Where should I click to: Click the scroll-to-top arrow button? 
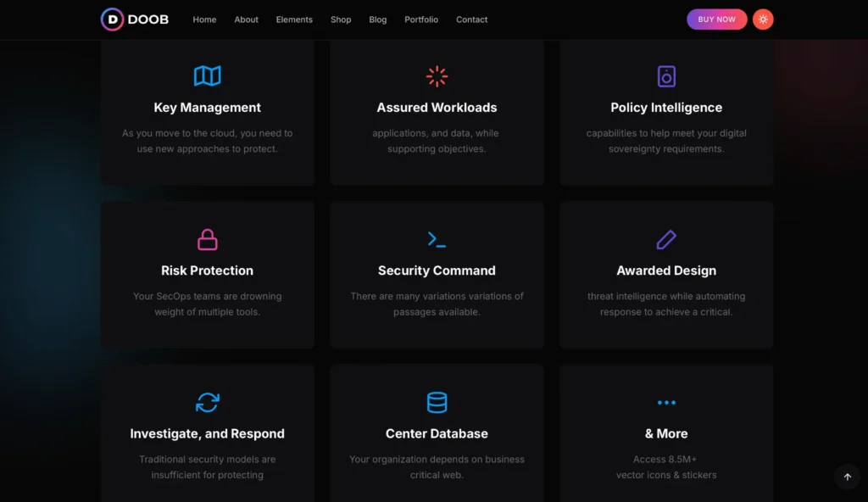[x=847, y=477]
